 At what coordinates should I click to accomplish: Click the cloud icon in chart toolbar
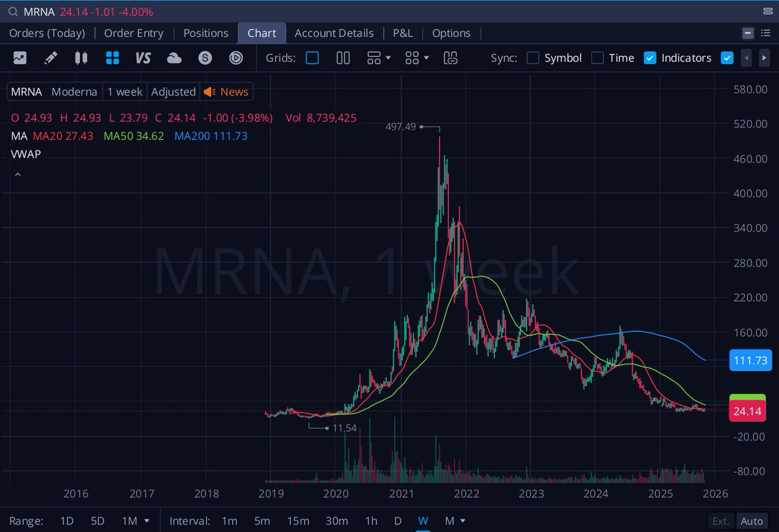tap(174, 58)
